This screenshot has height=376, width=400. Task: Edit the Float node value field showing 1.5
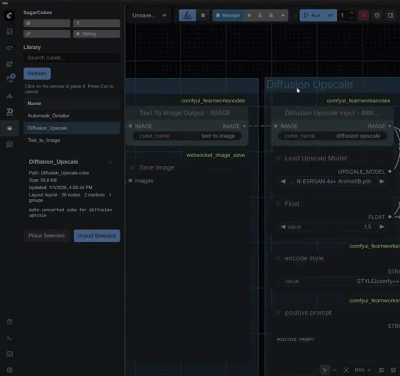coord(332,227)
